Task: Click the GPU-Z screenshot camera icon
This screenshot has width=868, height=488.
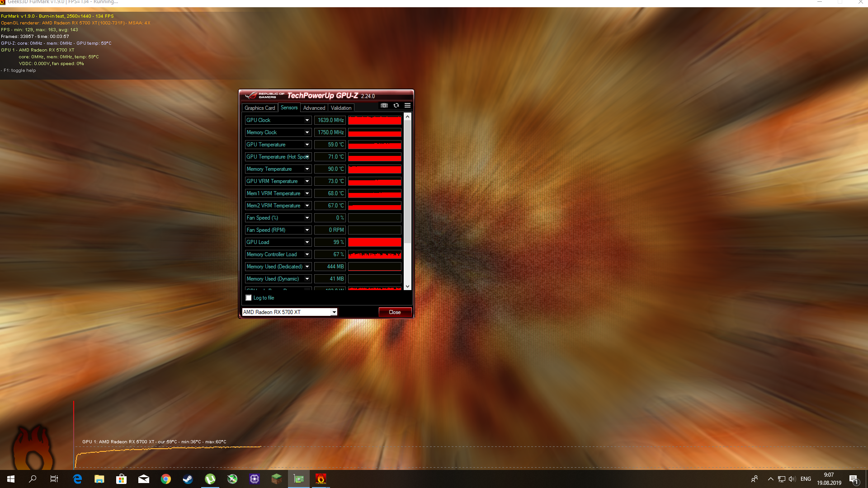Action: (x=384, y=105)
